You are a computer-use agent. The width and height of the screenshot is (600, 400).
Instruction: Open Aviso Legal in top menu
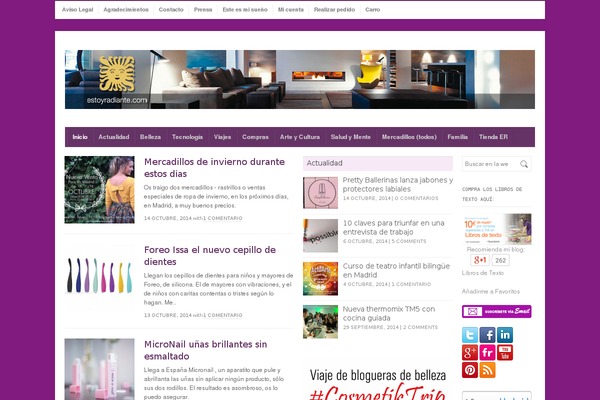point(78,10)
